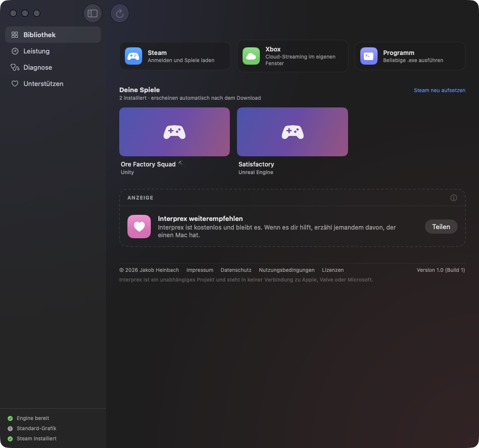Open the Unterstützen sidebar item

click(53, 83)
